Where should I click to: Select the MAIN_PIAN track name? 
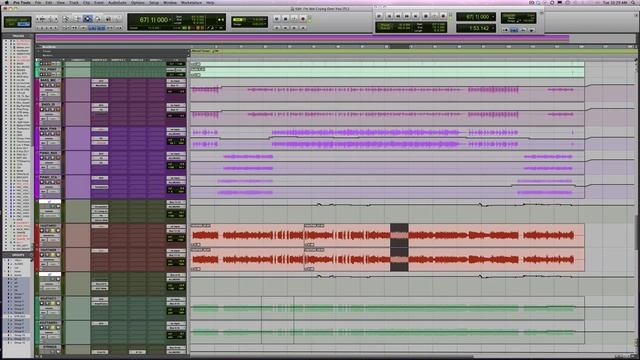coord(48,129)
